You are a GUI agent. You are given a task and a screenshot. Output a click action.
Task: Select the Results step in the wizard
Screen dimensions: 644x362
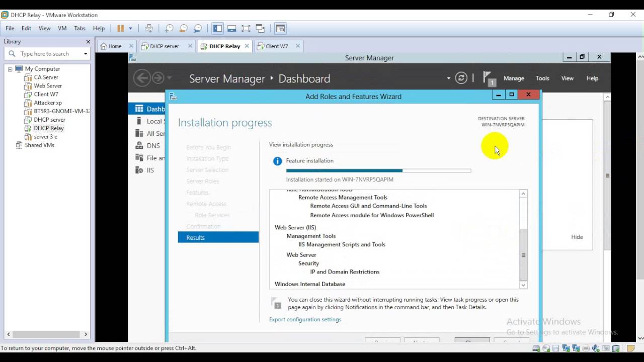218,237
